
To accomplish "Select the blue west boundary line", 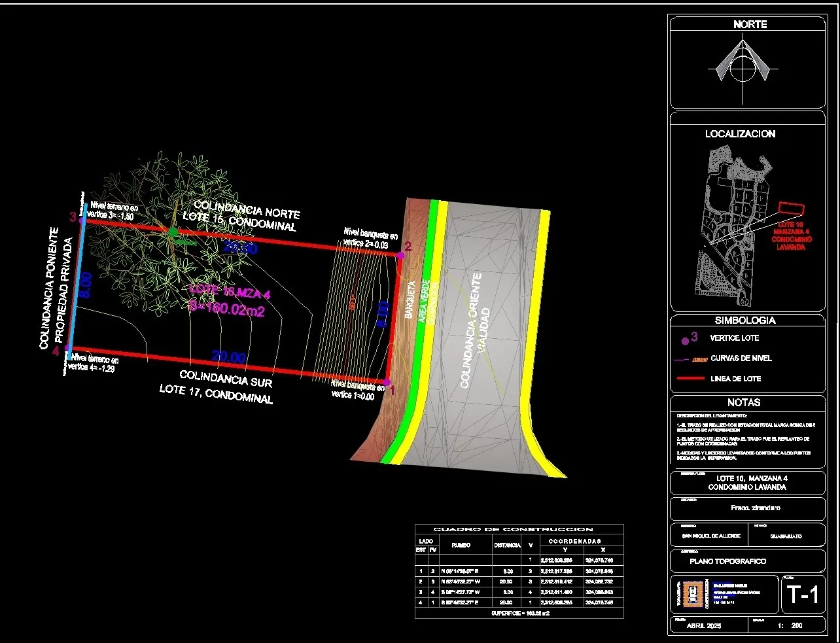I will [79, 281].
